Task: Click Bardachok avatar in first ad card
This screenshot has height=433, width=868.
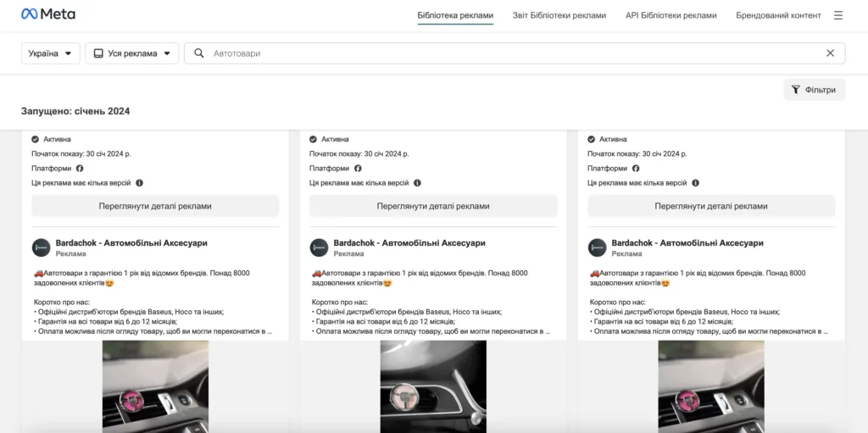Action: (41, 247)
